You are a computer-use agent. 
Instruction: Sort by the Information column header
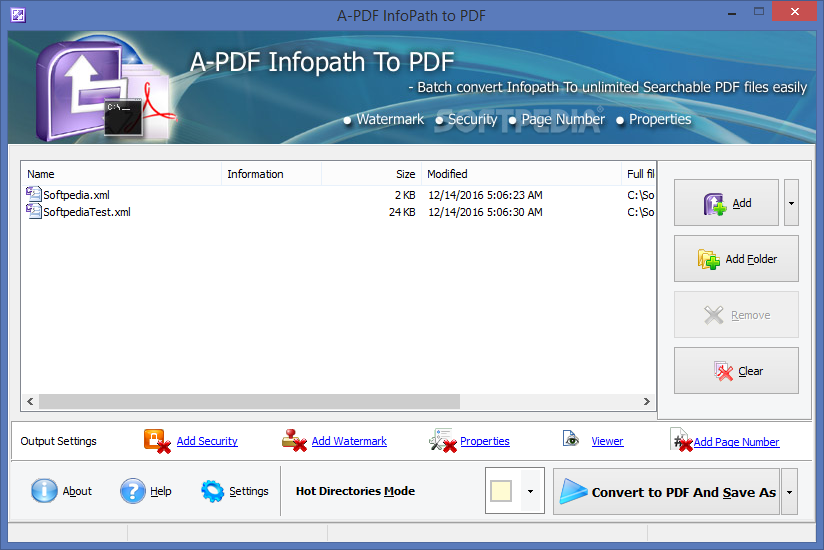click(x=271, y=174)
